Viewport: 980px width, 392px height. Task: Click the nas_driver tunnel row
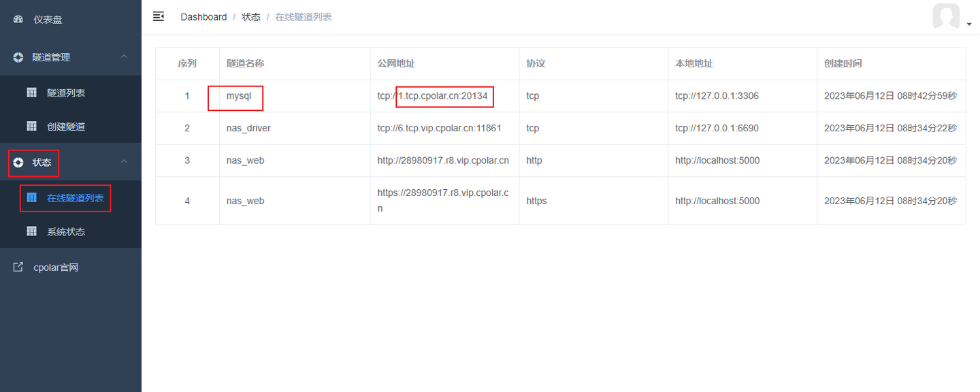(248, 128)
